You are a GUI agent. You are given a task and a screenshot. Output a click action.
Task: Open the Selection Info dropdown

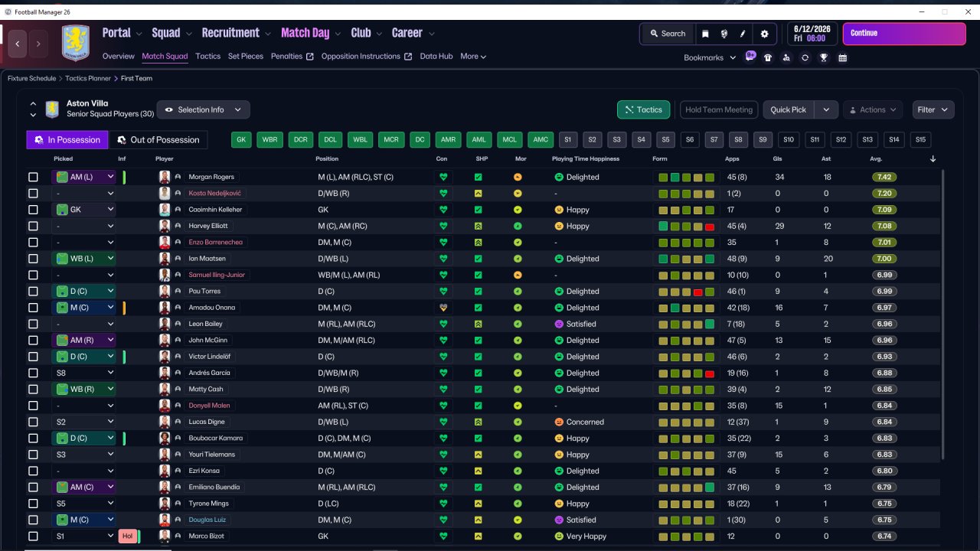click(204, 109)
